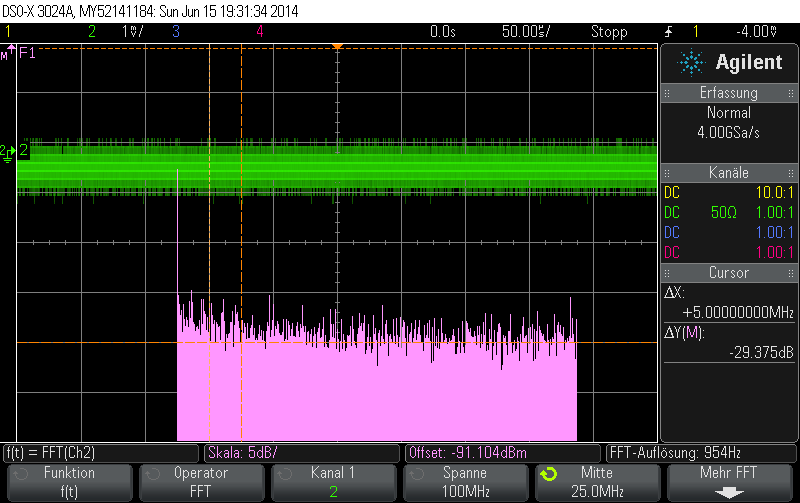
Task: Click channel 1 DC 10.0:1 row
Action: 729,192
